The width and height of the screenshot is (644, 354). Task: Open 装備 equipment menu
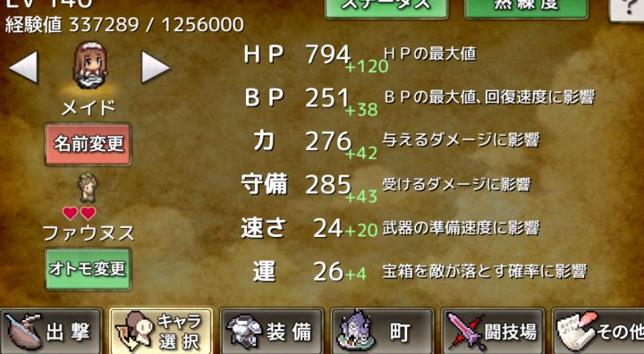(272, 332)
